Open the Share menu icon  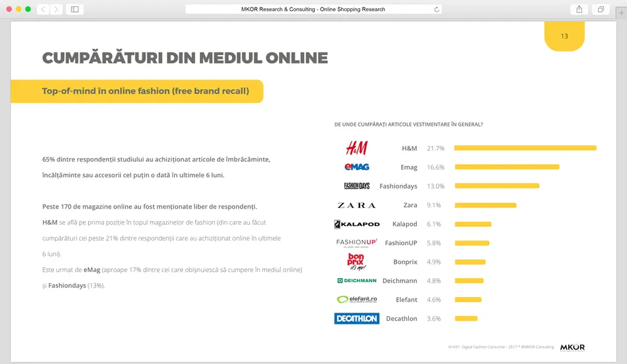pos(579,9)
